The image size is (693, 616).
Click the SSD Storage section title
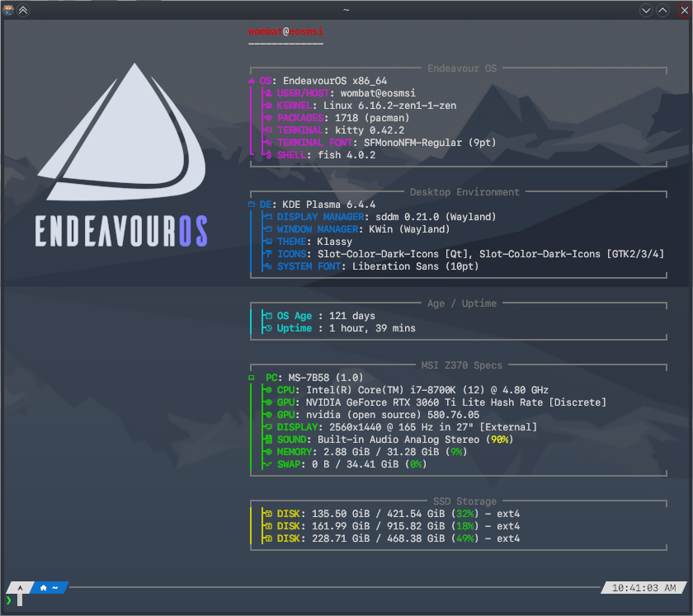pyautogui.click(x=465, y=501)
